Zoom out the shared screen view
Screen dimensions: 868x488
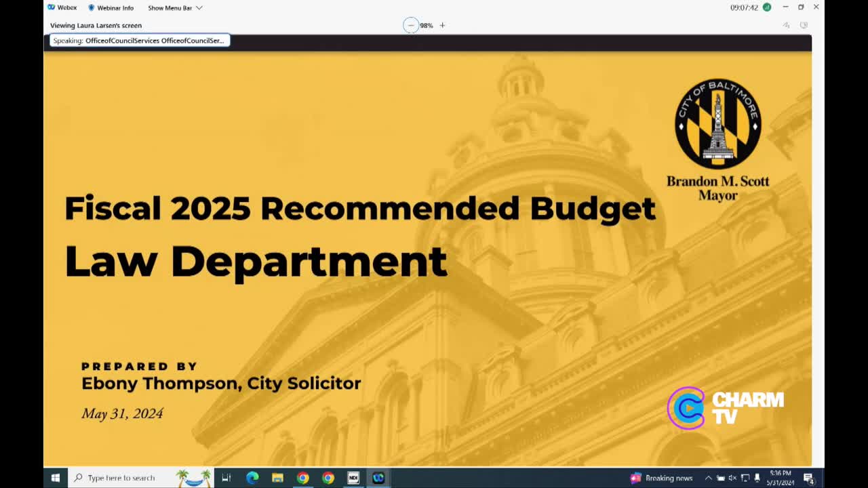point(411,25)
